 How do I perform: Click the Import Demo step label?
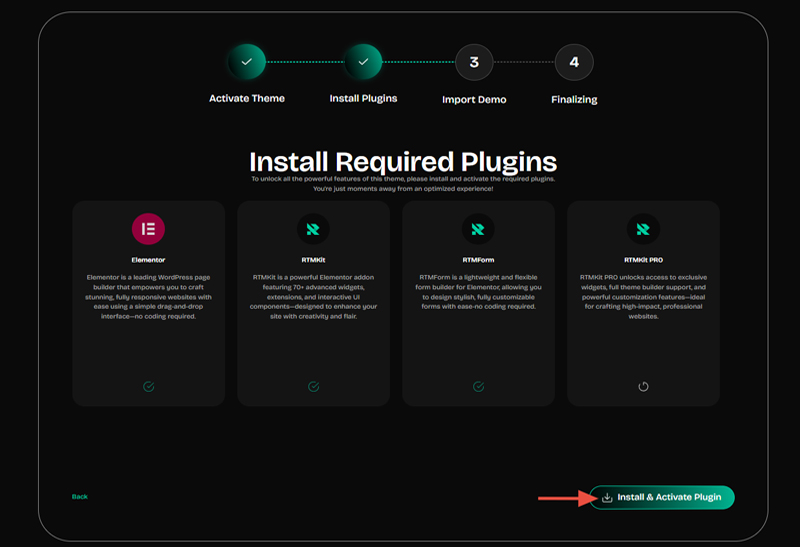(x=474, y=100)
